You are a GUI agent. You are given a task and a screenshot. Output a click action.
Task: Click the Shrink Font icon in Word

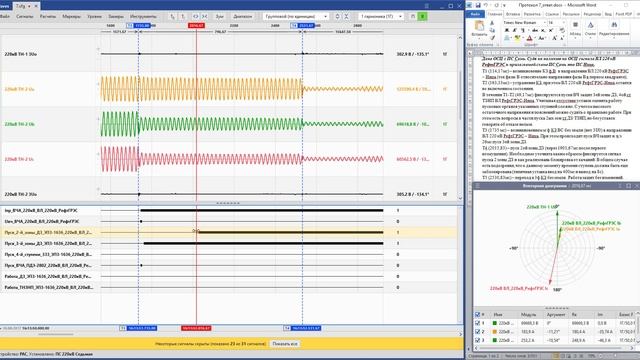coord(562,38)
